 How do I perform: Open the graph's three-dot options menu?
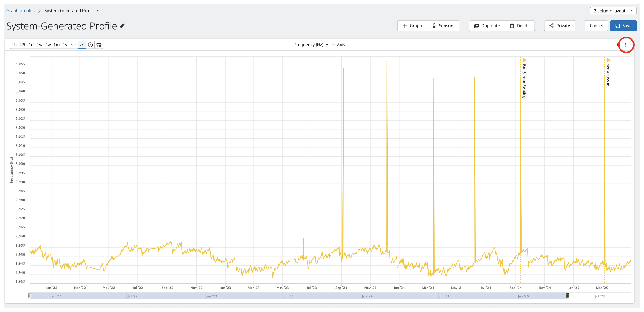pos(625,45)
